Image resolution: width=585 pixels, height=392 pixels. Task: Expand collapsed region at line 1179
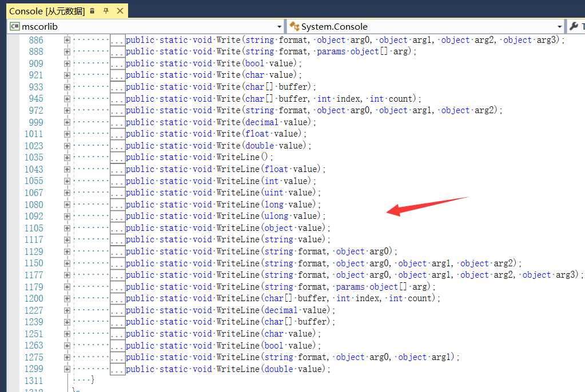67,286
